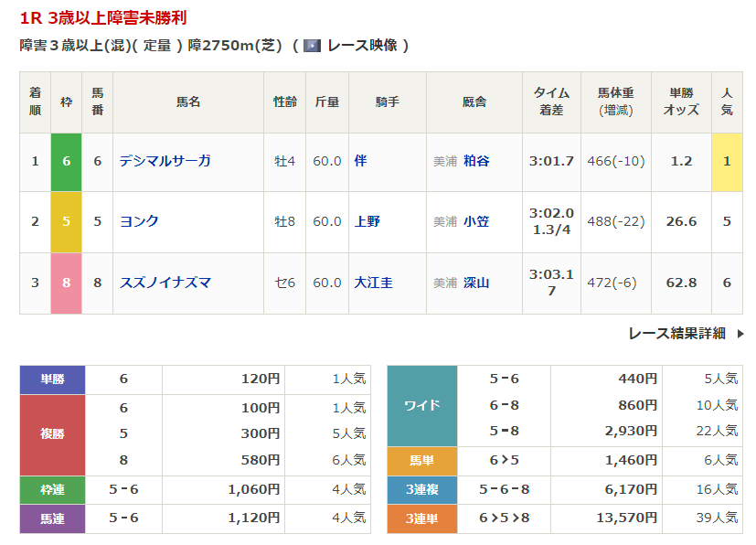Open the レース映像 video link
The width and height of the screenshot is (756, 545).
tap(361, 46)
